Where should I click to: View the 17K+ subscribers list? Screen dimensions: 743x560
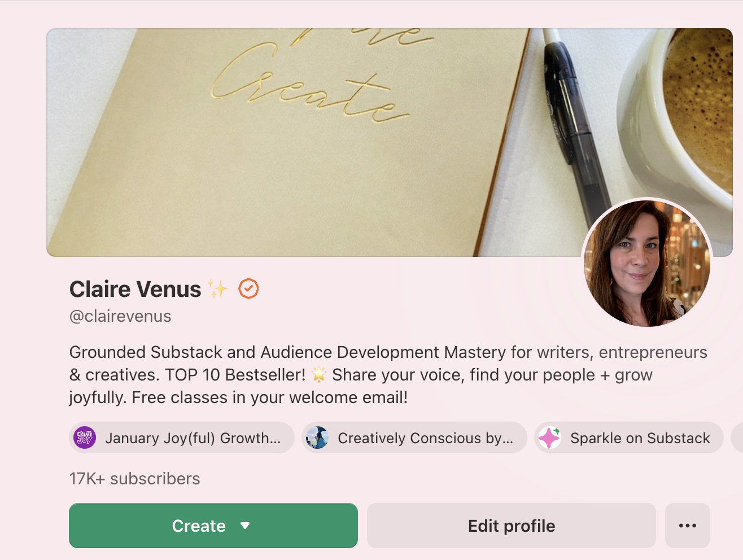[x=134, y=479]
